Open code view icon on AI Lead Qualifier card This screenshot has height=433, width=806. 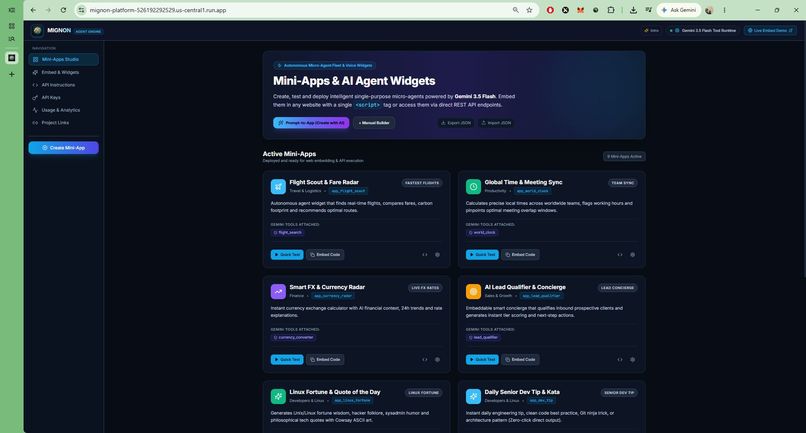pos(620,359)
